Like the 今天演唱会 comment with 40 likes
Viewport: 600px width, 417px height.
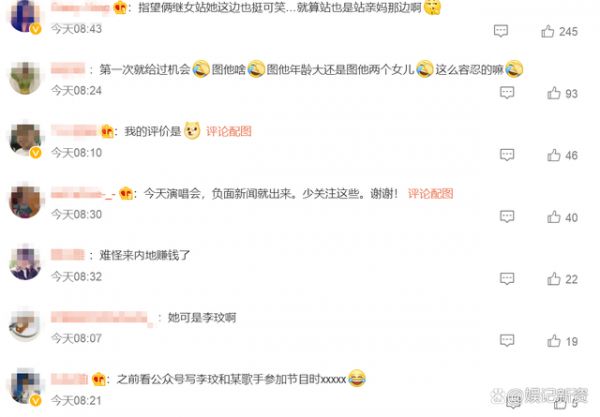pos(554,217)
